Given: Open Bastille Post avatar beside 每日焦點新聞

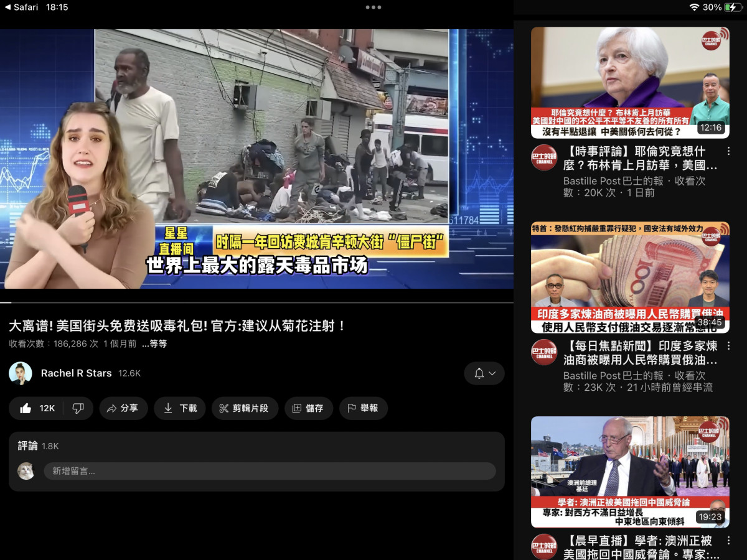Looking at the screenshot, I should point(544,352).
